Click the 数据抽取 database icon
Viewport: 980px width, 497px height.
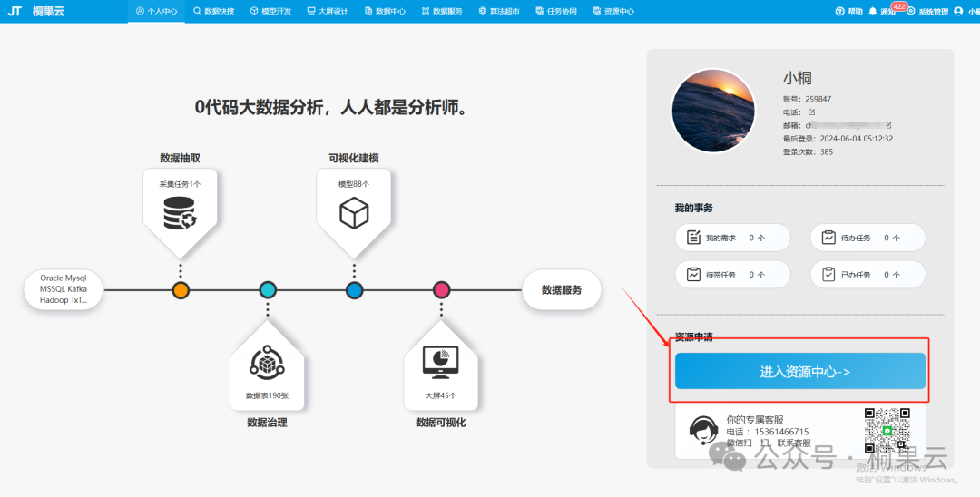pos(180,214)
